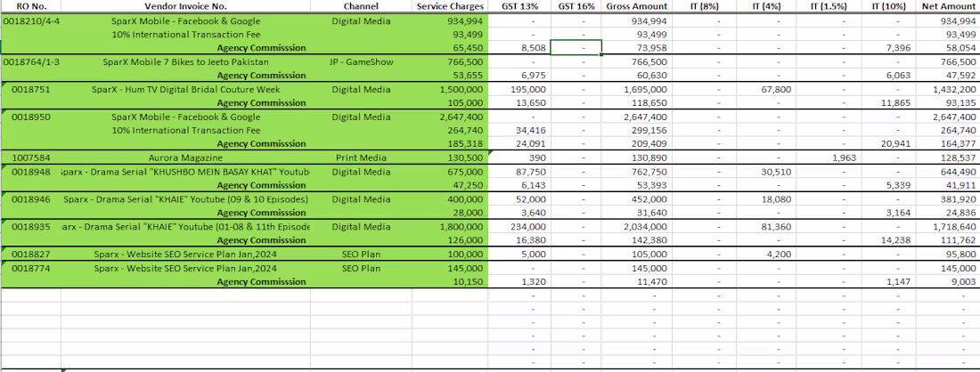980x372 pixels.
Task: Click the 'Aurora Magazine' invoice cell
Action: (185, 158)
